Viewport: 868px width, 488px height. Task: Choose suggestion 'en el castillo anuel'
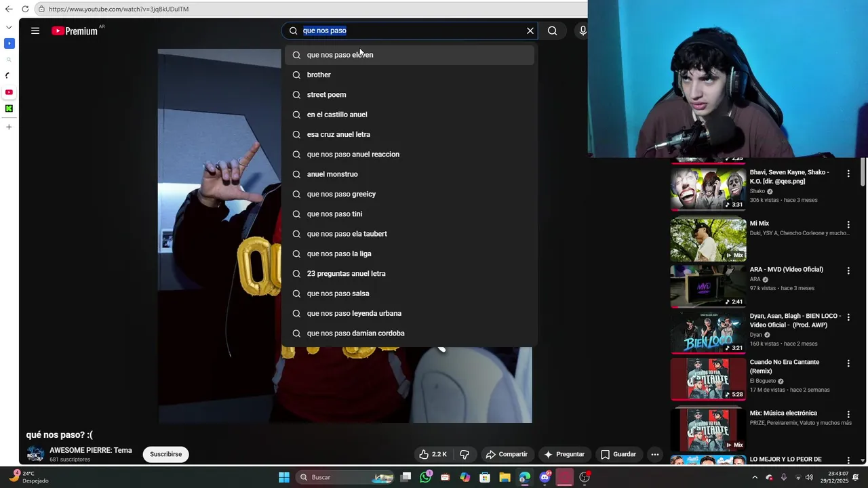click(x=410, y=115)
